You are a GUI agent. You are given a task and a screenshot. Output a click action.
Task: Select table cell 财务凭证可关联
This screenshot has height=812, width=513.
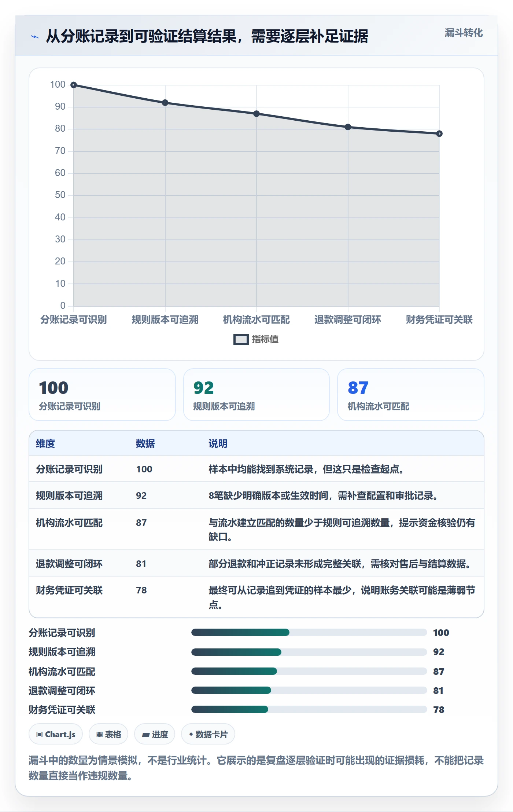(69, 590)
